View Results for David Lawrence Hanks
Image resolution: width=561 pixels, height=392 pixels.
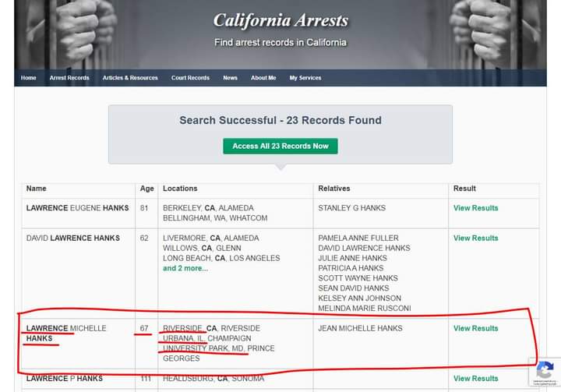(x=475, y=238)
